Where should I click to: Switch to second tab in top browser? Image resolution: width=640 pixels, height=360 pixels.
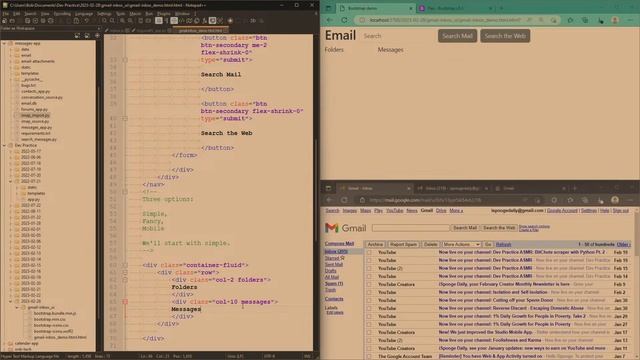coord(456,8)
